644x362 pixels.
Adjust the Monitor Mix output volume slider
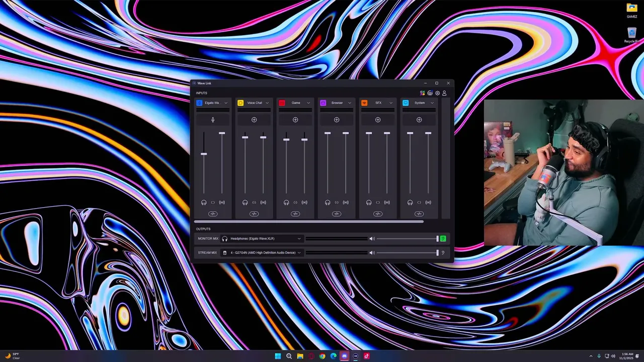point(408,239)
